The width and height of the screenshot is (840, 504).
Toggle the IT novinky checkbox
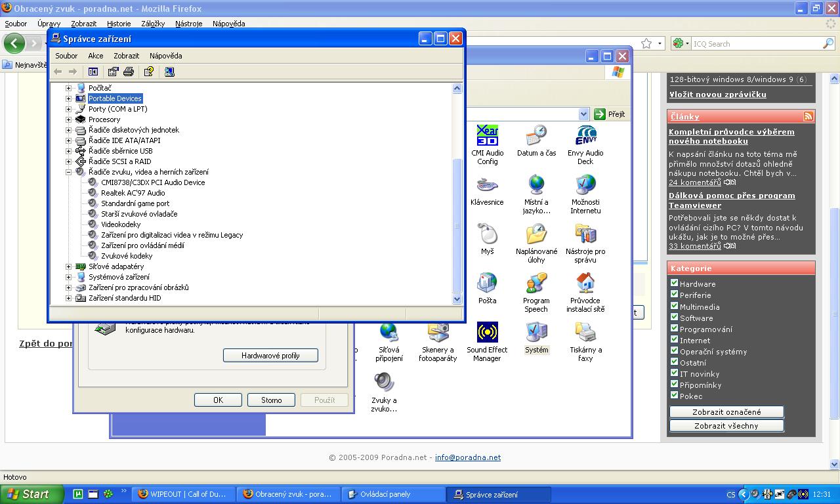(x=674, y=373)
